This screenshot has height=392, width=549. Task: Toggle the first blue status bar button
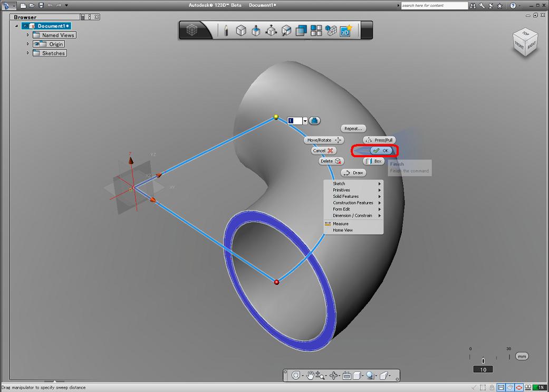click(x=501, y=387)
